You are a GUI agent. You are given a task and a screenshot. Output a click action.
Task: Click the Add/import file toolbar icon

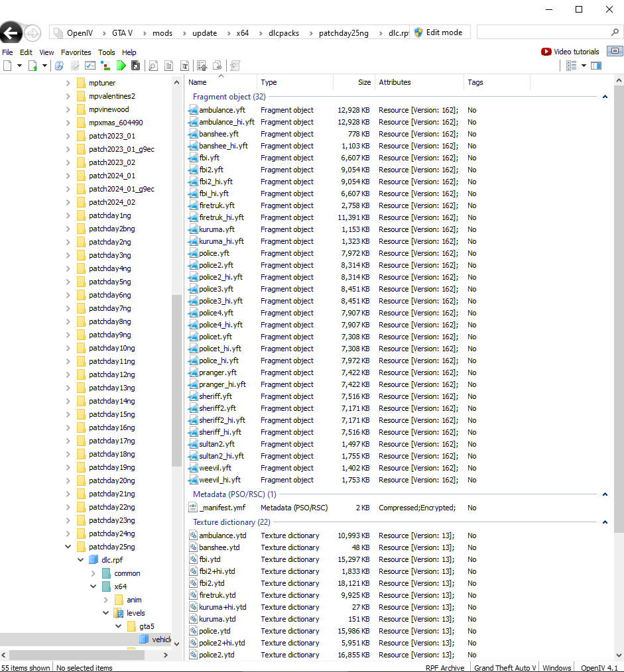pos(32,66)
